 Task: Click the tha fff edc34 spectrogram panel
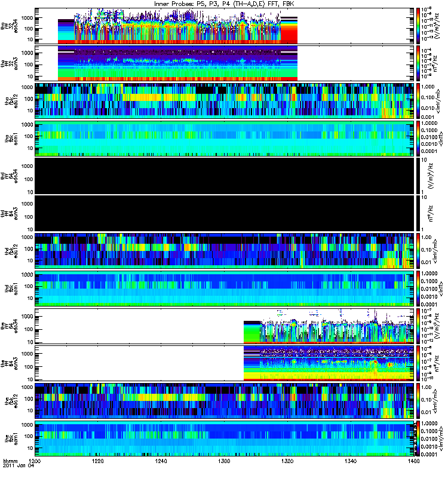[225, 26]
